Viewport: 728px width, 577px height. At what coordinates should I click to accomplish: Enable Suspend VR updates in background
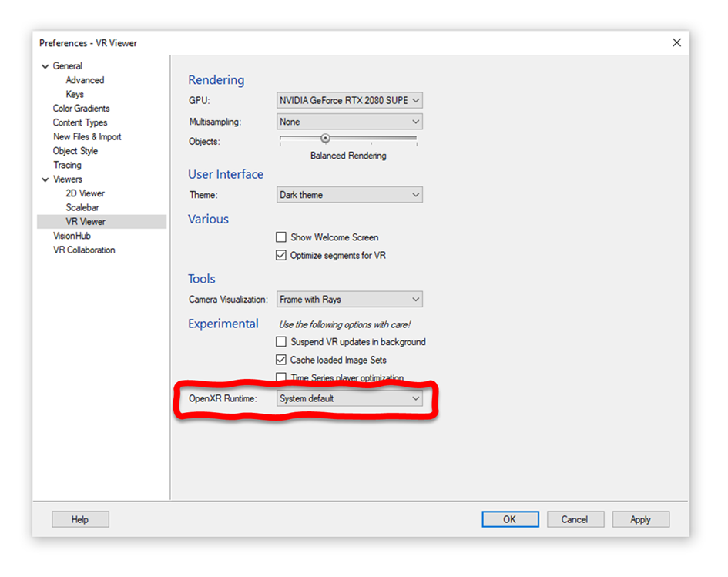281,341
